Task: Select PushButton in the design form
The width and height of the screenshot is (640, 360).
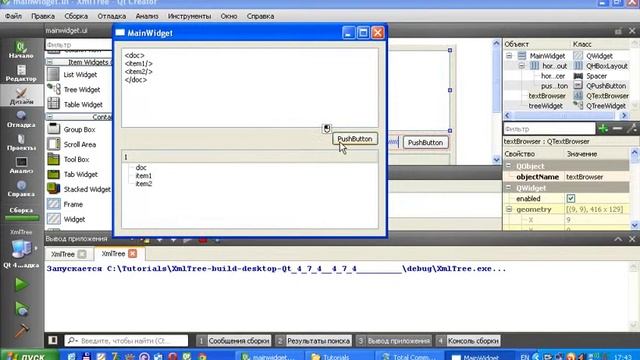Action: pos(425,142)
